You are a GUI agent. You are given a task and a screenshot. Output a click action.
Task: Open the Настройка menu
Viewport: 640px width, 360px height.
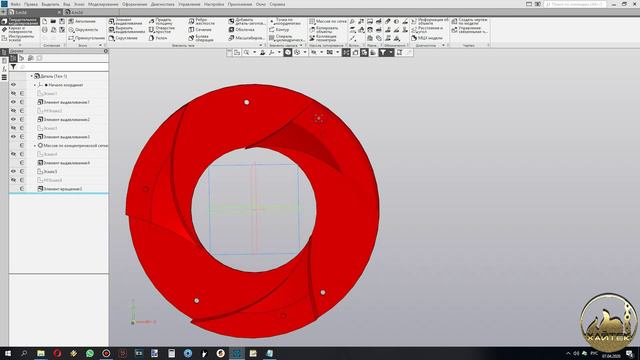pyautogui.click(x=214, y=4)
